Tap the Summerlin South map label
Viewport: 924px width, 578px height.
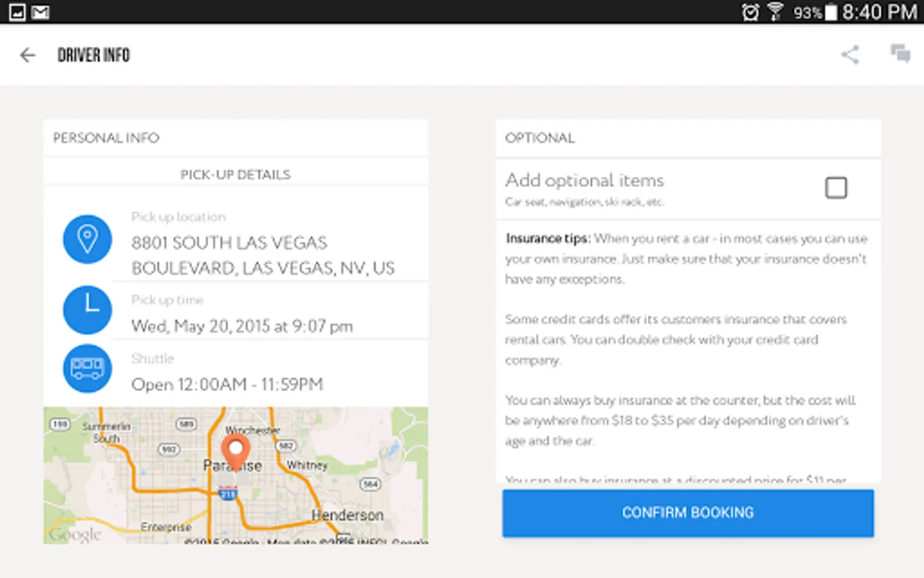(107, 432)
